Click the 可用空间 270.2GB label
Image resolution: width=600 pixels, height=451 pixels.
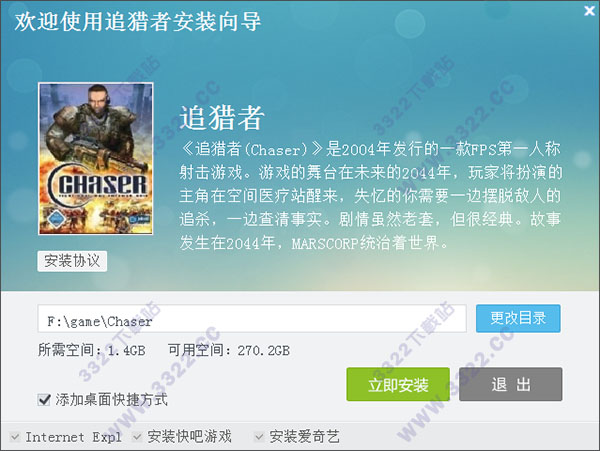point(229,350)
